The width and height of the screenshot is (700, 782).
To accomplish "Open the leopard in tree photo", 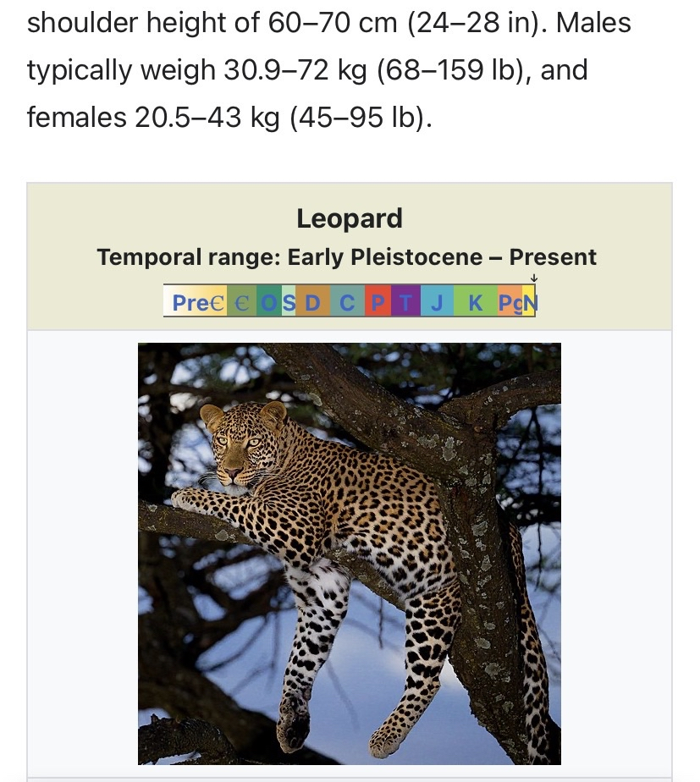I will pyautogui.click(x=349, y=553).
